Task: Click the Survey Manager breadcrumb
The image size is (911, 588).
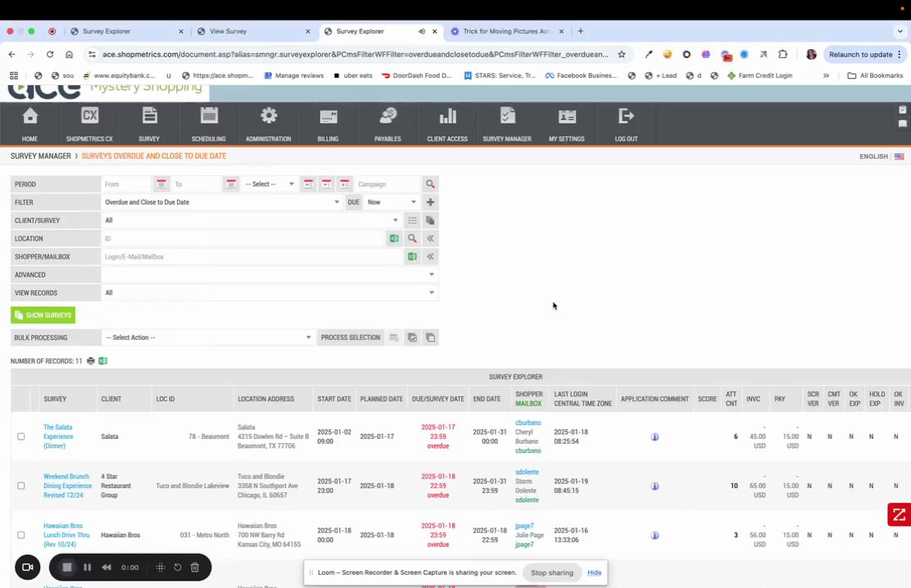Action: tap(41, 156)
